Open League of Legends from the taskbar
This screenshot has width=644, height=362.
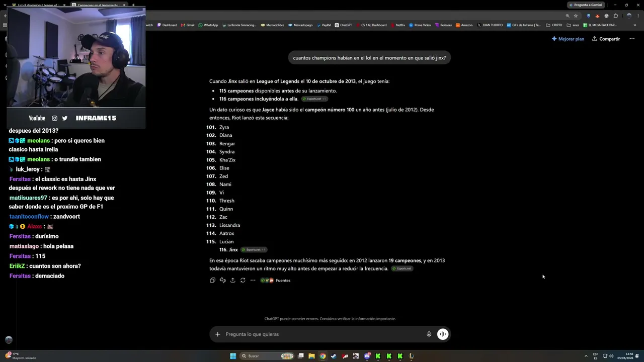(411, 356)
